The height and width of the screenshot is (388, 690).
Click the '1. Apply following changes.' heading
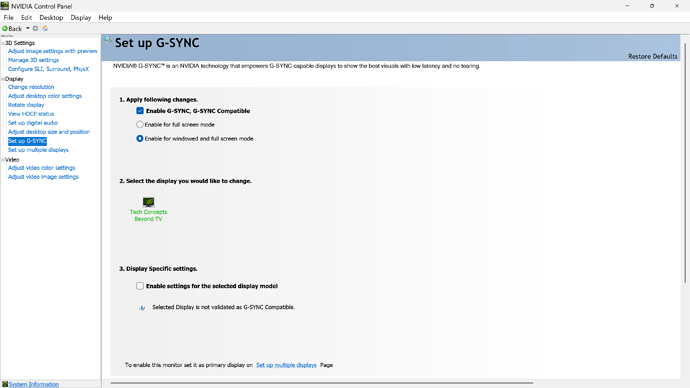pyautogui.click(x=158, y=100)
